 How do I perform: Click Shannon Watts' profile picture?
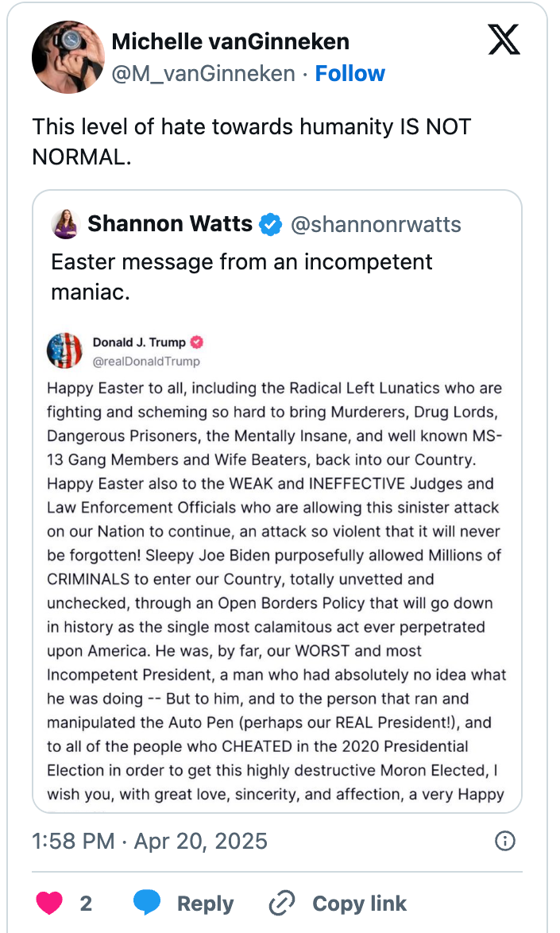point(66,224)
